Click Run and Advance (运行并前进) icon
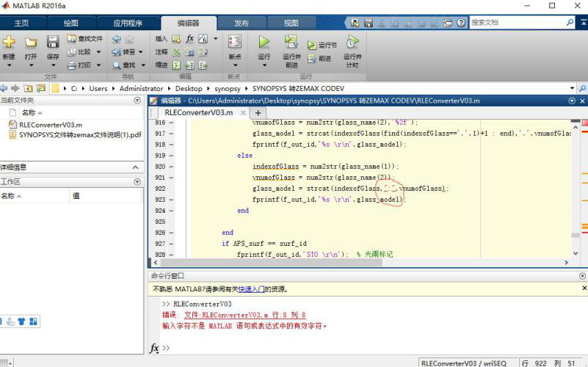The height and width of the screenshot is (367, 588). 291,42
